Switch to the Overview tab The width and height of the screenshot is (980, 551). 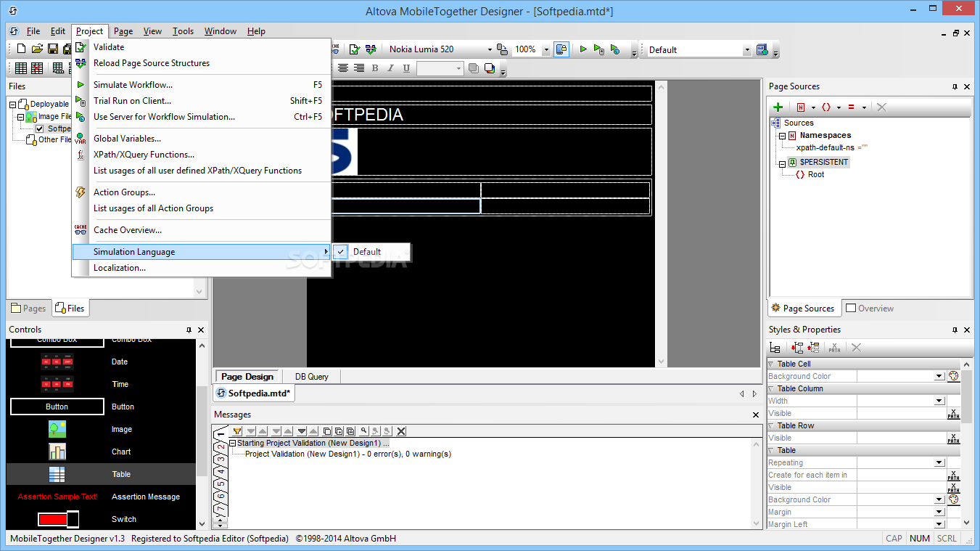(870, 309)
